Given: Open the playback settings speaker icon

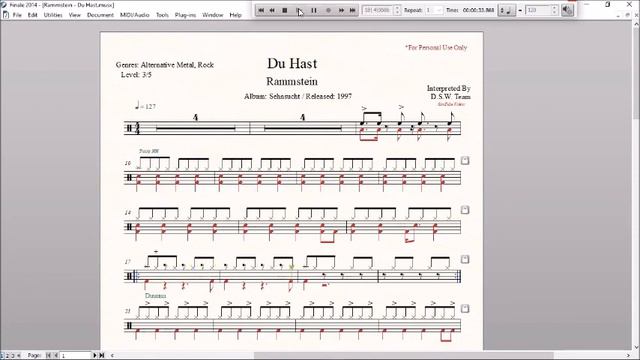Looking at the screenshot, I should click(567, 10).
